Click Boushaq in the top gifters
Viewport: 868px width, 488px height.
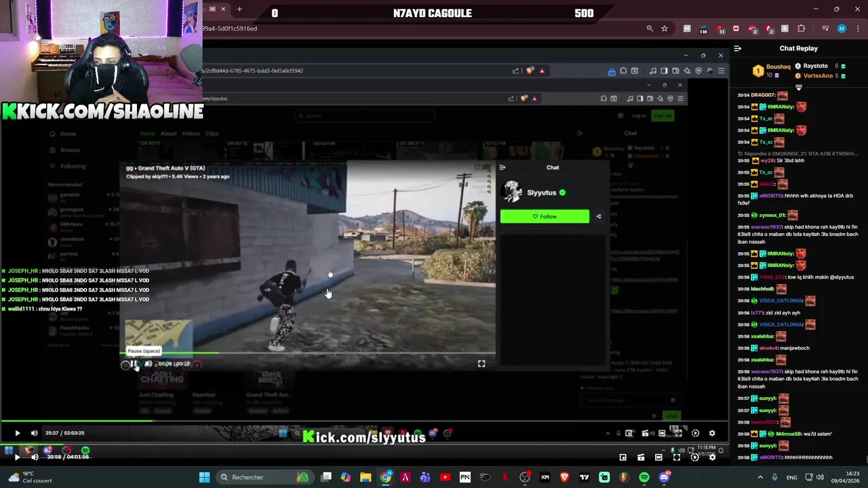(778, 67)
